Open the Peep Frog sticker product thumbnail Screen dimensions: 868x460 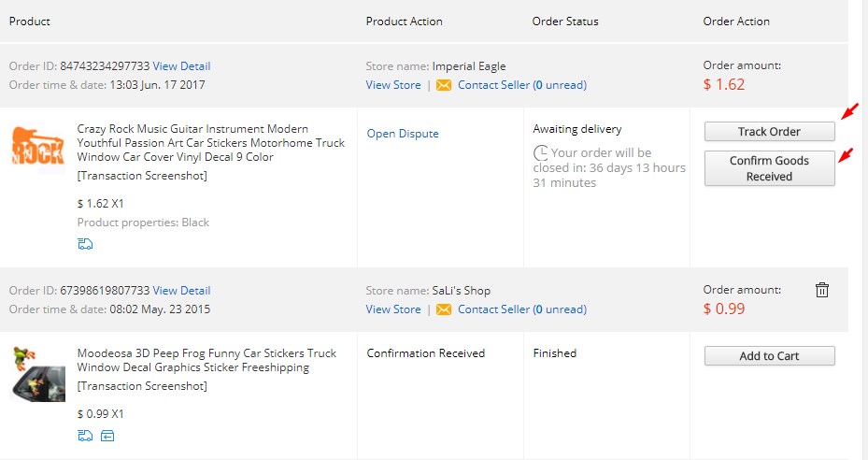[37, 373]
